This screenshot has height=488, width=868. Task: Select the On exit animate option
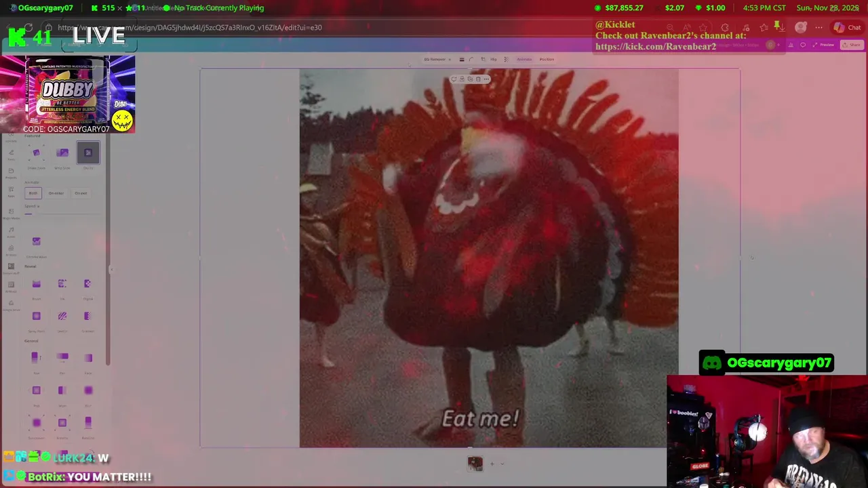81,193
